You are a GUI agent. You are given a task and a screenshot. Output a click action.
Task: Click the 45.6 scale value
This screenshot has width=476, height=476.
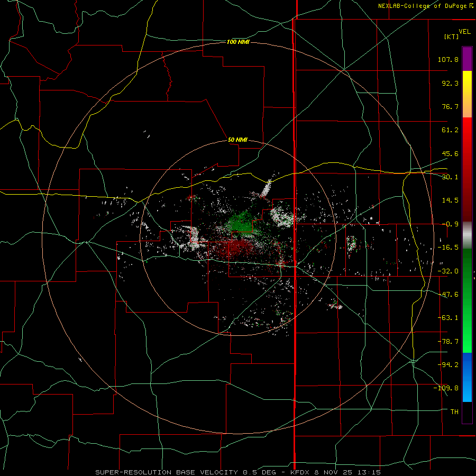(x=450, y=153)
